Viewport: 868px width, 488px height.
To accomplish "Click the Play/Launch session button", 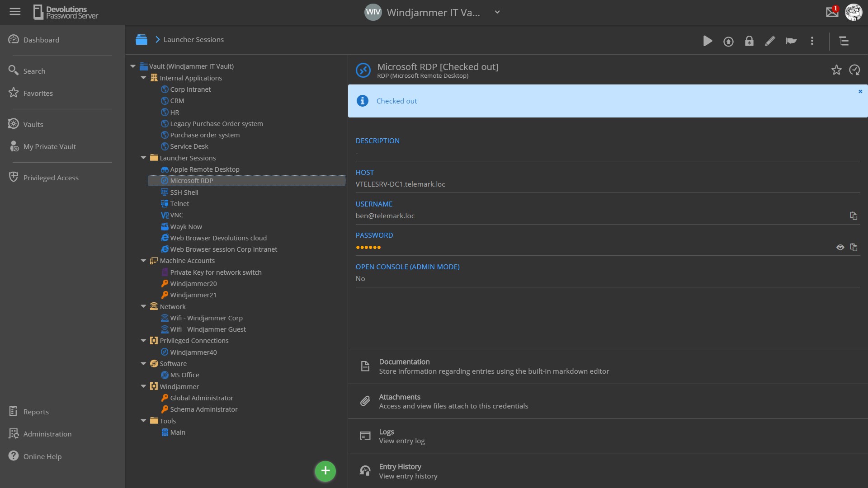I will 708,41.
